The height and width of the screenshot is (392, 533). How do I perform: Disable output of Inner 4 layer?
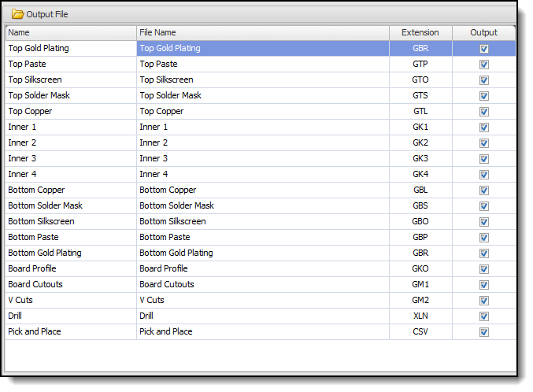(x=483, y=175)
